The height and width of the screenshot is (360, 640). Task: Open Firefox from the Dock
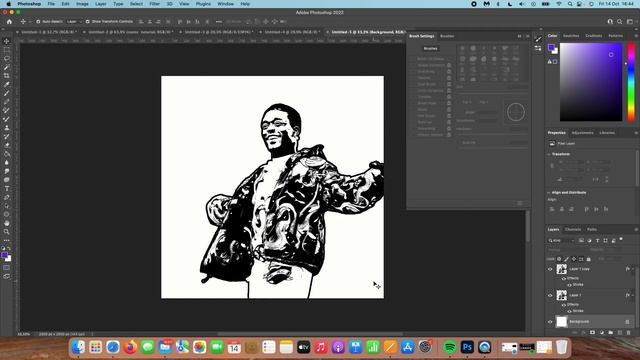(x=130, y=347)
